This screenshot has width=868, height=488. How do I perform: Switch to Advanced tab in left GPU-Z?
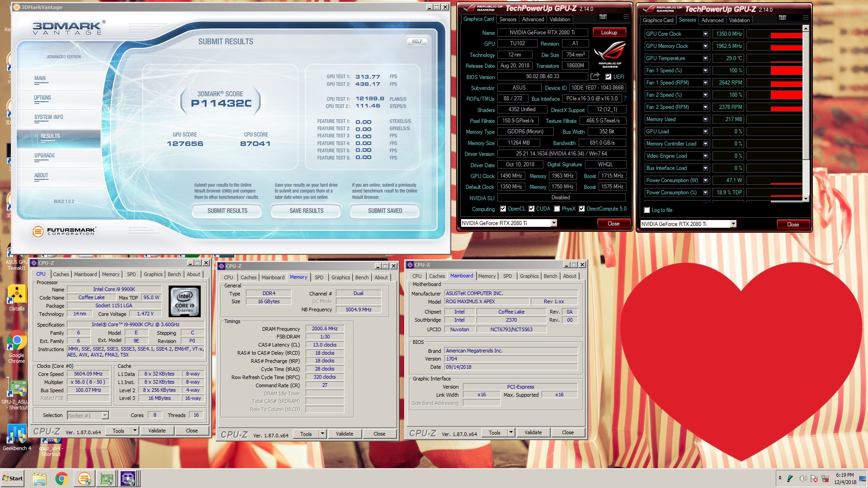[533, 19]
